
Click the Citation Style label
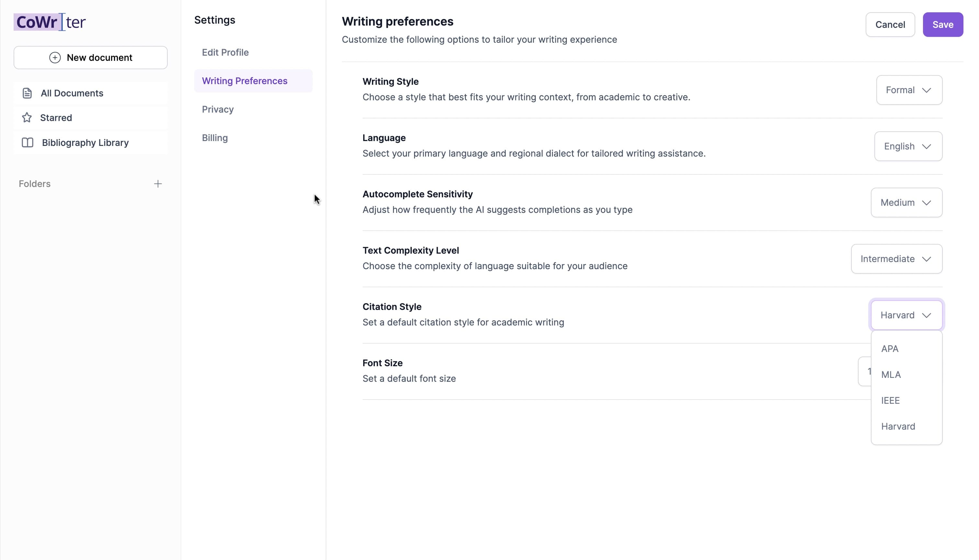click(x=392, y=307)
